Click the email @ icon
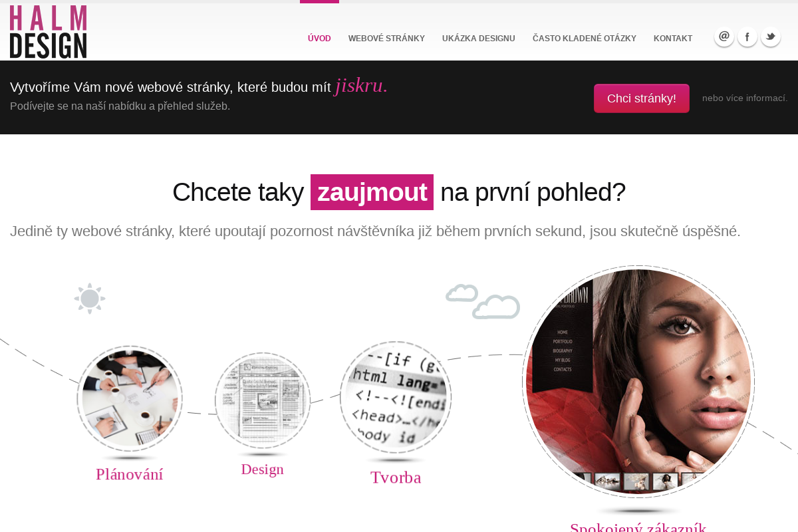Viewport: 798px width, 532px height. coord(724,37)
